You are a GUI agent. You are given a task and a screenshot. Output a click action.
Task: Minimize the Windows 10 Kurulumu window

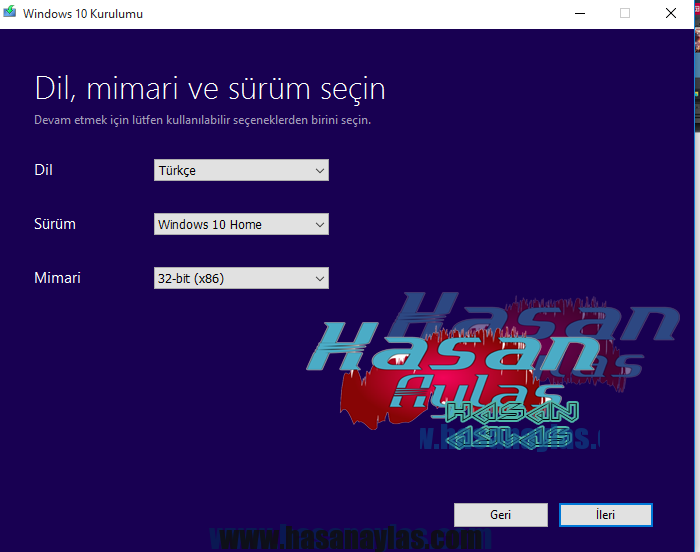click(x=580, y=13)
